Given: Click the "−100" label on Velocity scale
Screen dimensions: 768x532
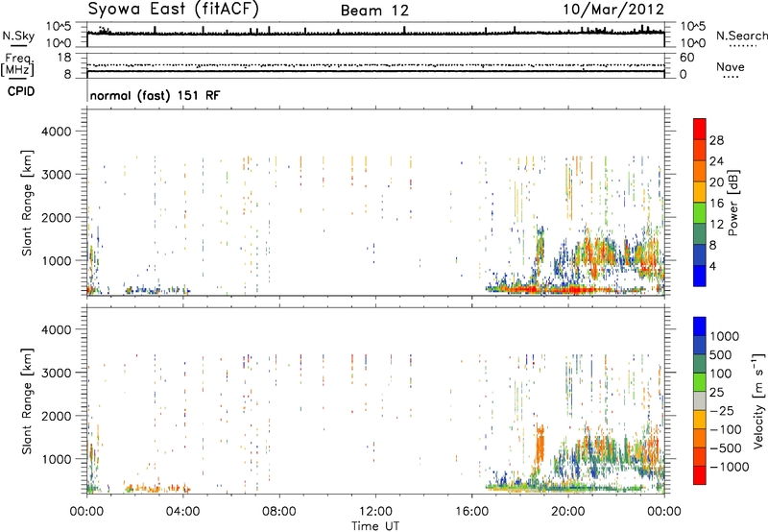Looking at the screenshot, I should pos(725,429).
